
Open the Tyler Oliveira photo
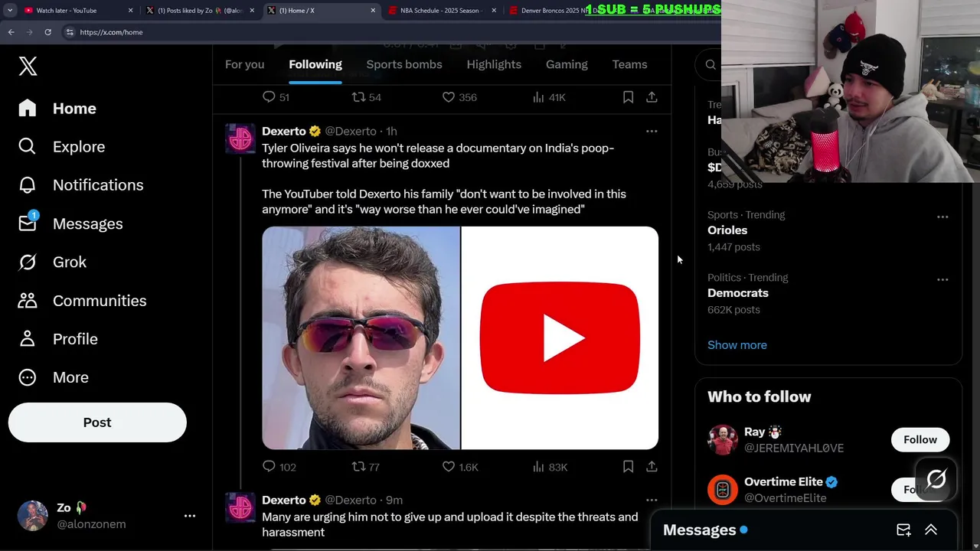pyautogui.click(x=361, y=337)
